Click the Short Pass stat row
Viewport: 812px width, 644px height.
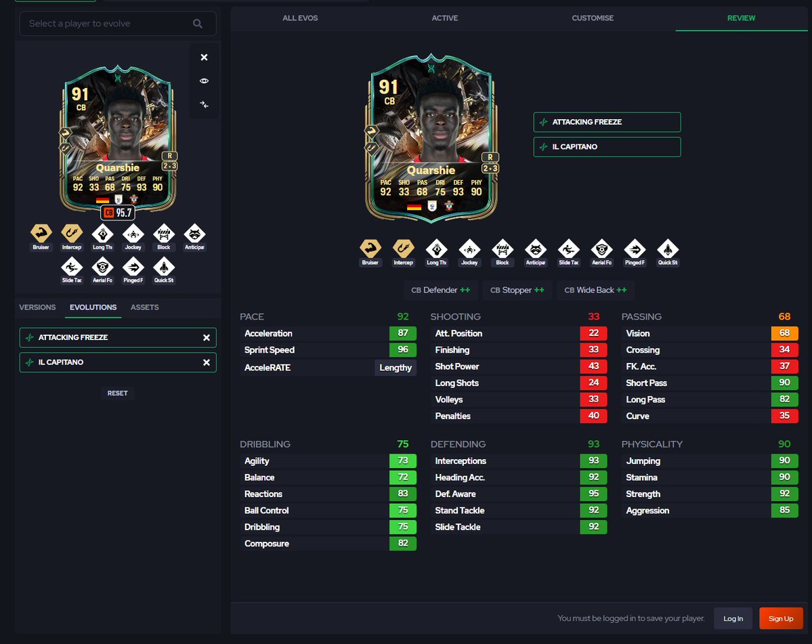710,383
